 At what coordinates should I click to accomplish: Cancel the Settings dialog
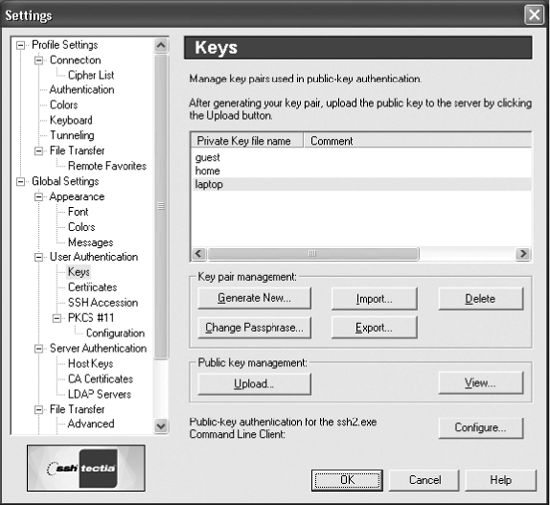pyautogui.click(x=425, y=480)
